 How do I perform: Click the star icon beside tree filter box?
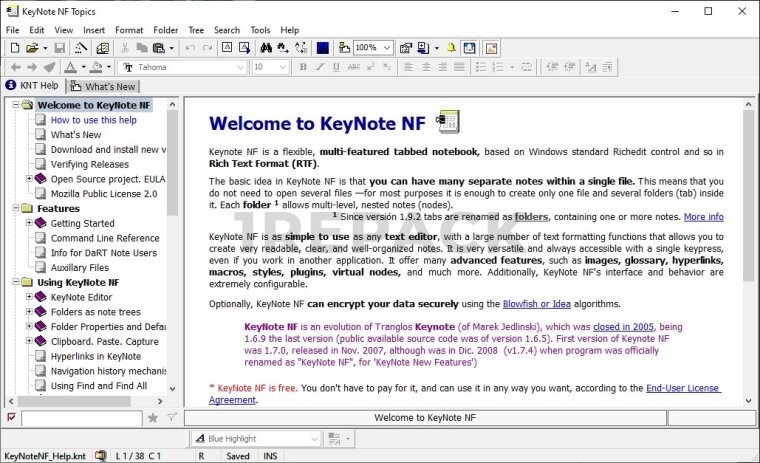pyautogui.click(x=153, y=417)
